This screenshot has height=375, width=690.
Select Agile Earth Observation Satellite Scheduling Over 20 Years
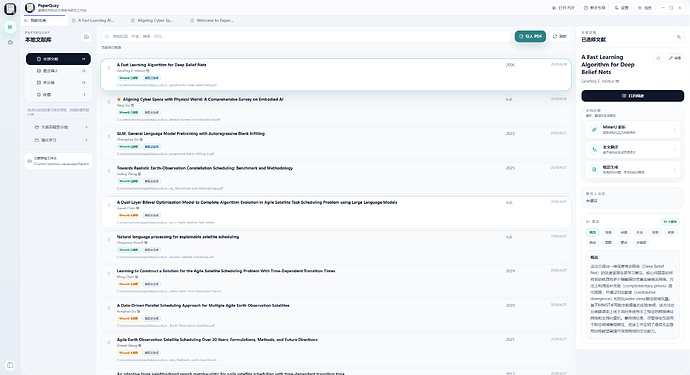[336, 350]
